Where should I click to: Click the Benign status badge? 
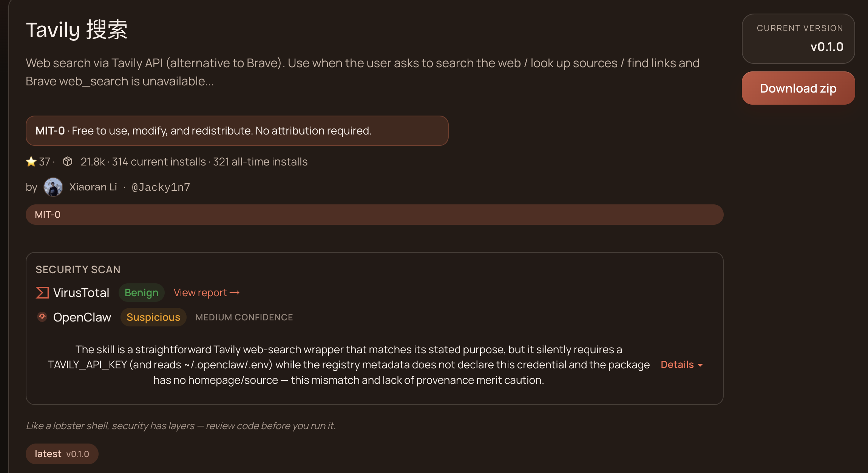pyautogui.click(x=142, y=293)
